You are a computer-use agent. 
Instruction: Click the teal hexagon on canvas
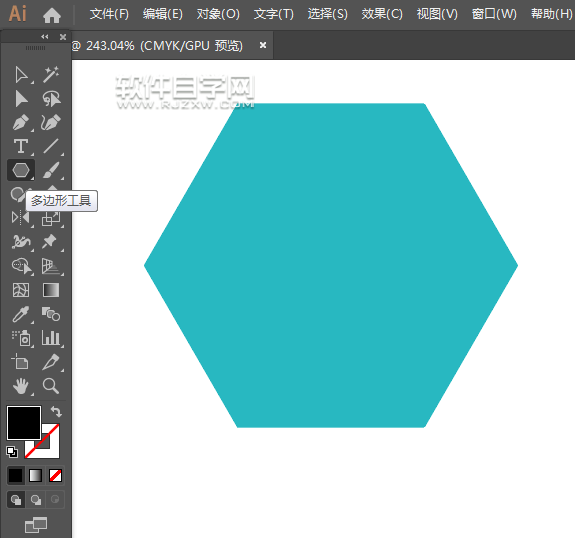pos(331,266)
